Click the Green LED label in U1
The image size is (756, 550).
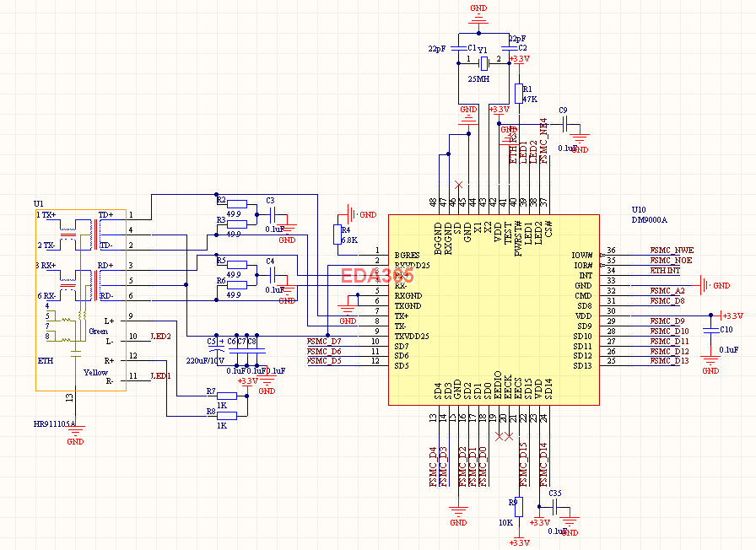point(99,332)
